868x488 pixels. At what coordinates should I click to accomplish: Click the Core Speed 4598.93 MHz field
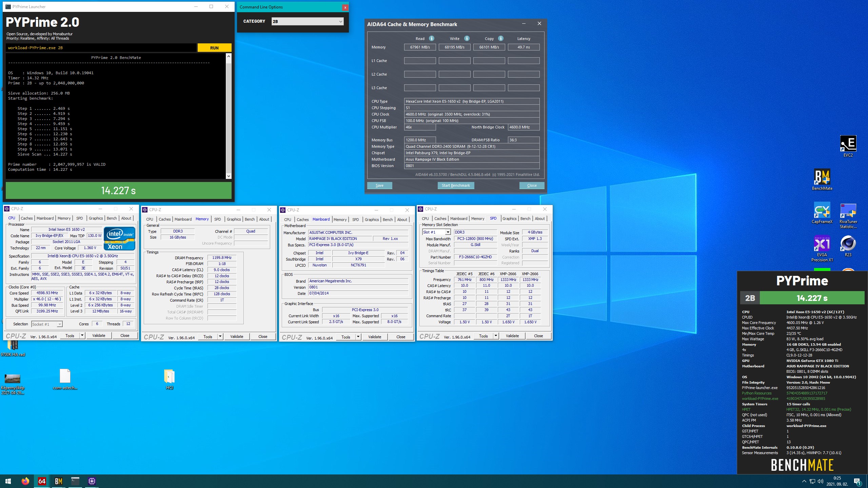point(47,293)
